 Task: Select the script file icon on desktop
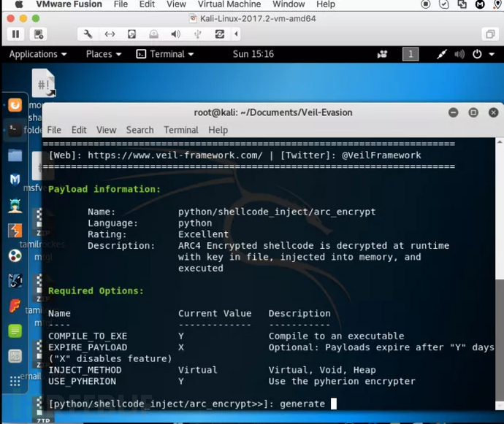[x=44, y=82]
